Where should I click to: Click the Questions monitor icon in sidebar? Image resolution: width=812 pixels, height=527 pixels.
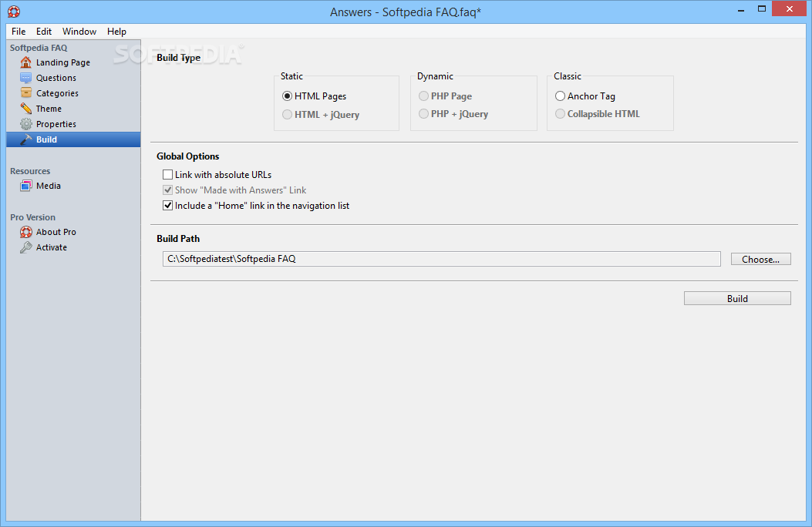pos(26,78)
